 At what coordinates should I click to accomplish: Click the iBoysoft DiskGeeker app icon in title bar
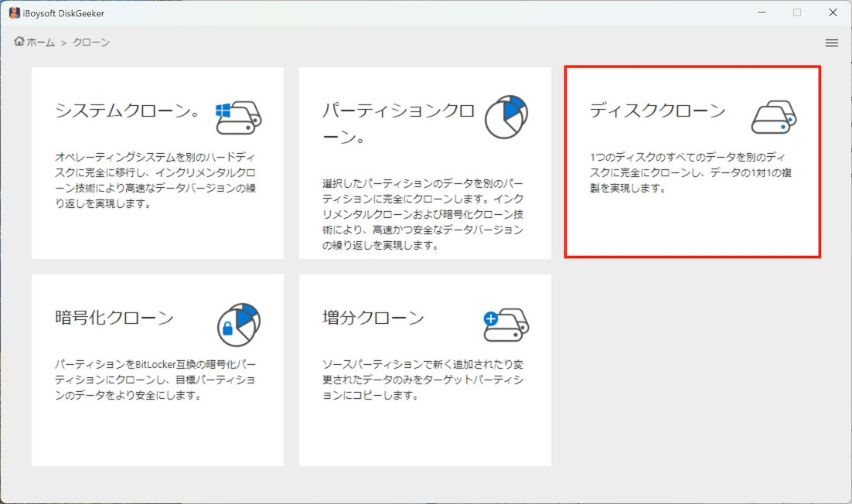pos(14,13)
